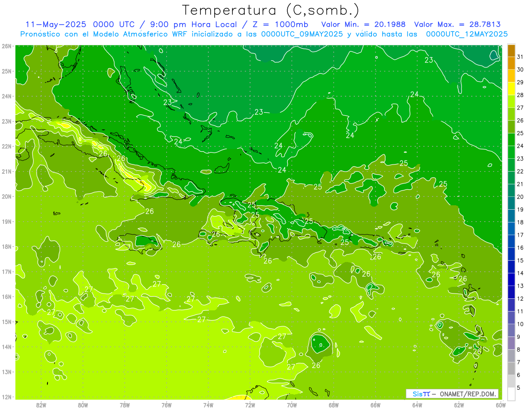Click the legend scale label '31'
The image size is (532, 411).
coord(520,57)
